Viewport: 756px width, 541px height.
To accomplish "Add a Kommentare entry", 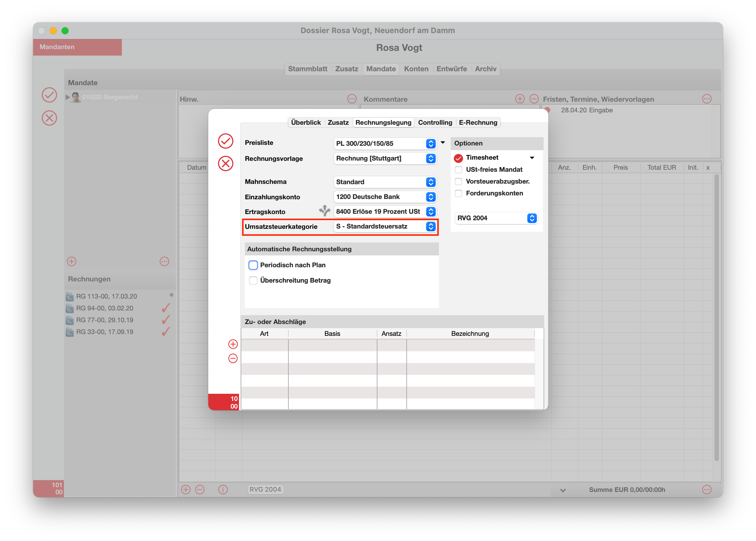I will pos(520,99).
